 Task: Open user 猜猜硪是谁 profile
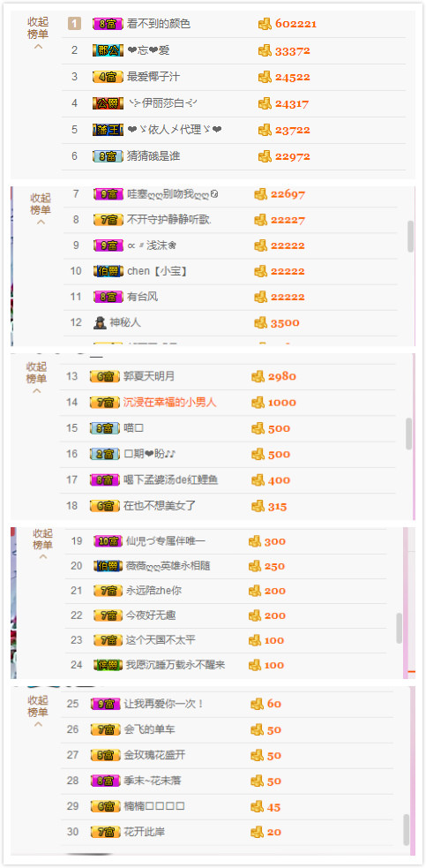pos(153,156)
